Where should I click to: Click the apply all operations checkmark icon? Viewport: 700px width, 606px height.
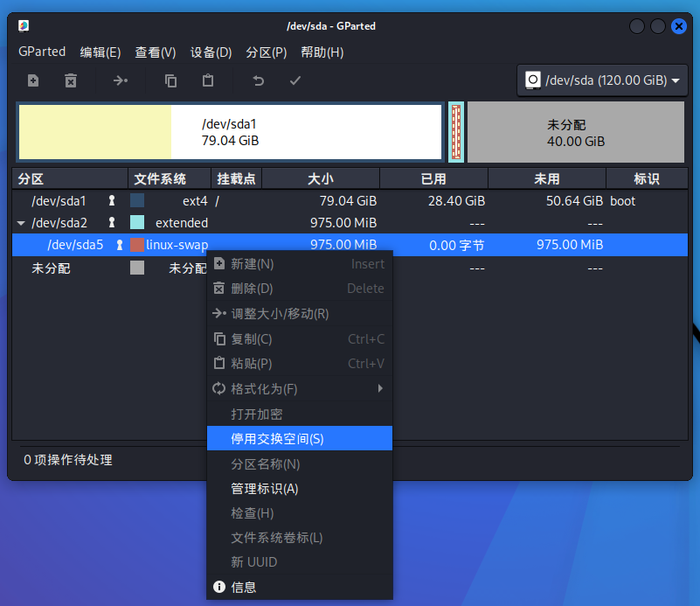pyautogui.click(x=295, y=80)
